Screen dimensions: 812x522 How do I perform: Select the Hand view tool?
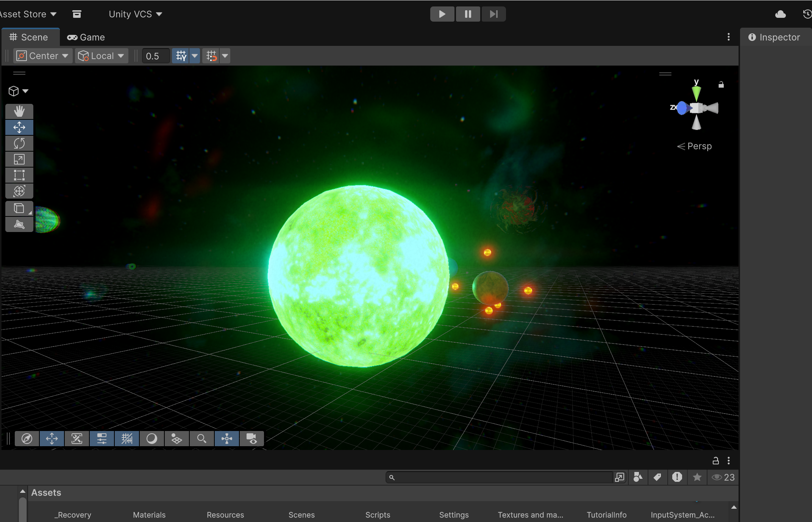point(19,111)
